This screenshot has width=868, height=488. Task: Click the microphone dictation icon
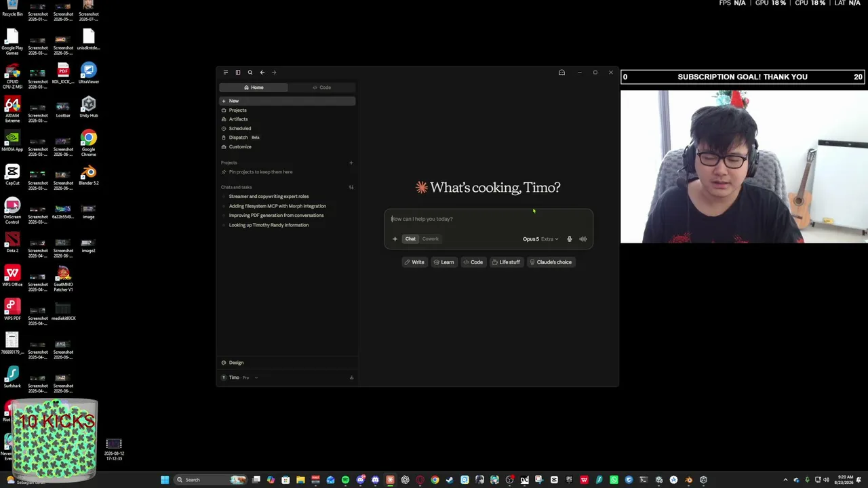570,239
